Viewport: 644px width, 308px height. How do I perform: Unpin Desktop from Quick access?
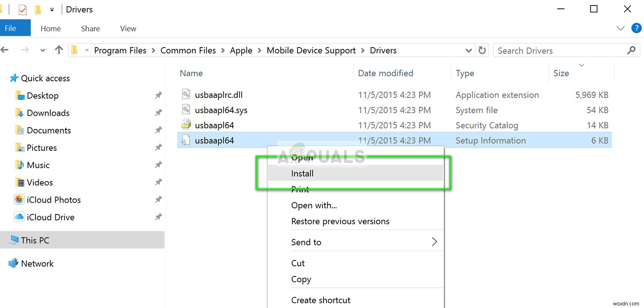[x=158, y=95]
